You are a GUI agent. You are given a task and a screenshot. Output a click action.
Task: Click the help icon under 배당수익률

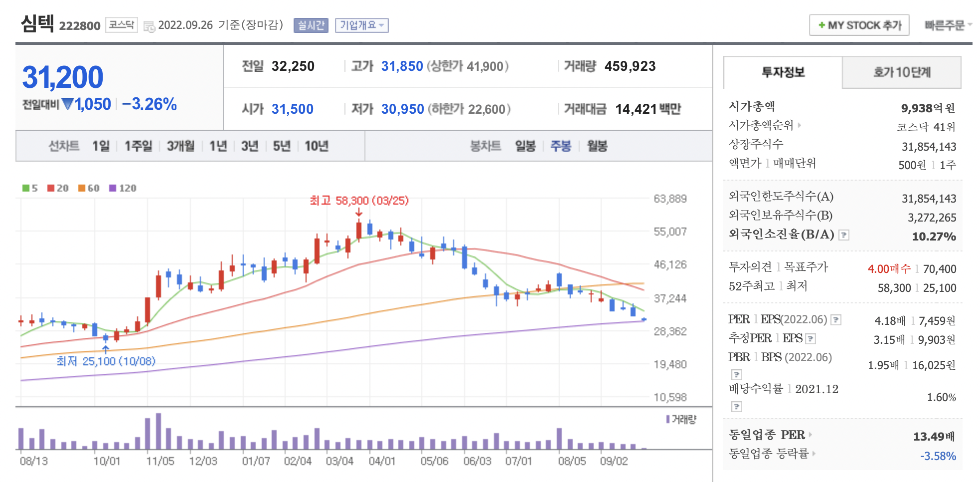tap(737, 406)
